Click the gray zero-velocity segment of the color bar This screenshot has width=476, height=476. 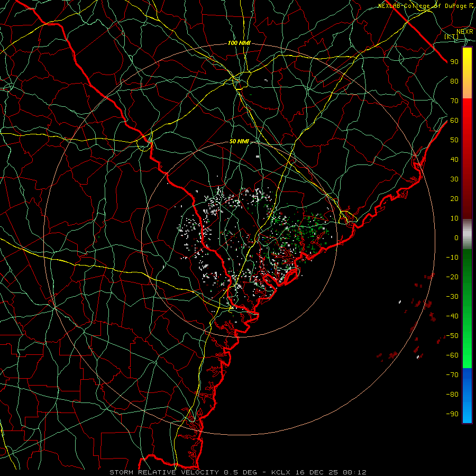click(467, 234)
